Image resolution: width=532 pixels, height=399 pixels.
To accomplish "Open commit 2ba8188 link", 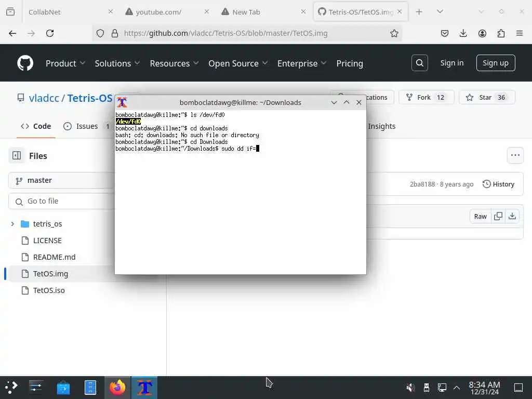I will click(422, 184).
